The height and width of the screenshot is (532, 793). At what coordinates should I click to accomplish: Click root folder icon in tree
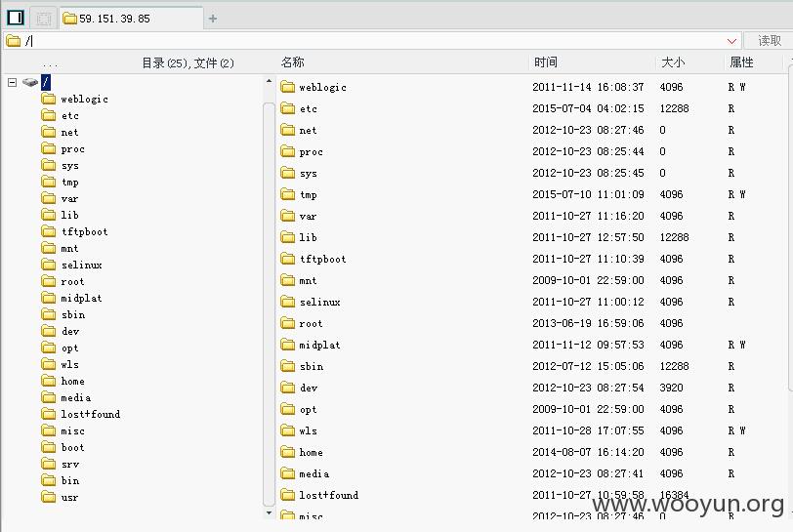49,281
